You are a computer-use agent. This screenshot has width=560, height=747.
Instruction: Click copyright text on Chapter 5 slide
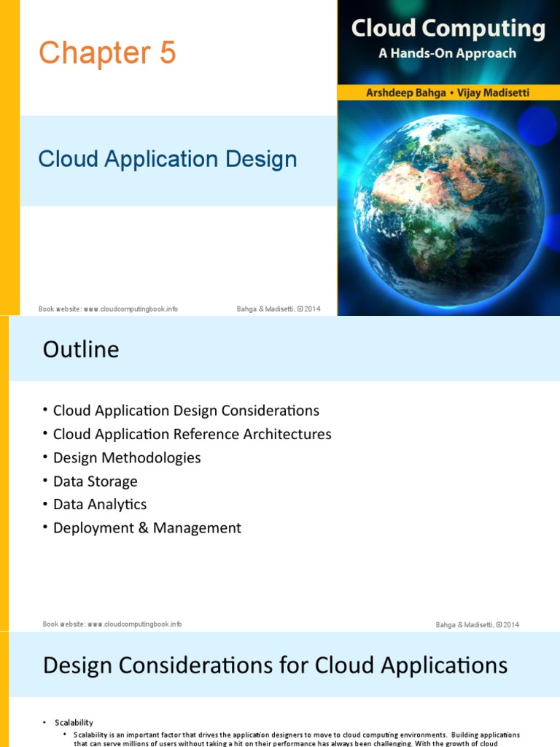[279, 309]
